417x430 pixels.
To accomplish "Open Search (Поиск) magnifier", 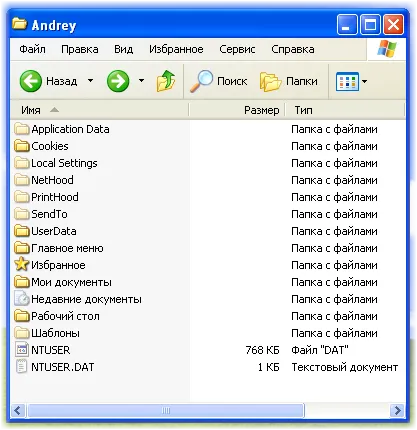I will pyautogui.click(x=201, y=81).
